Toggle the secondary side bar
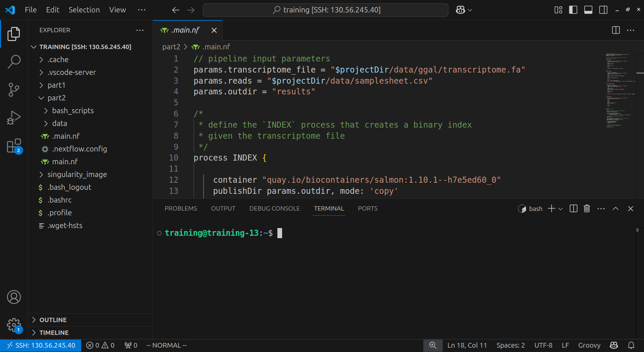Viewport: 644px width, 352px height. click(603, 10)
